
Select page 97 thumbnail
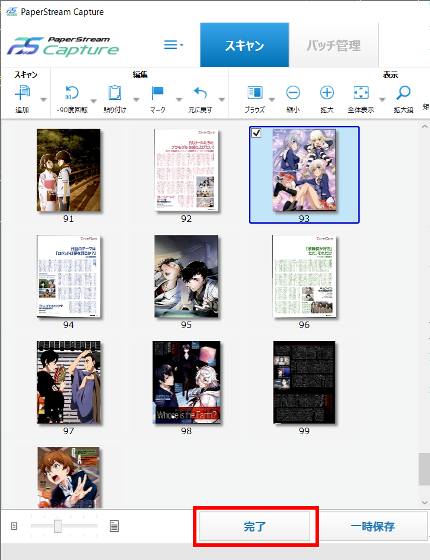click(x=69, y=382)
